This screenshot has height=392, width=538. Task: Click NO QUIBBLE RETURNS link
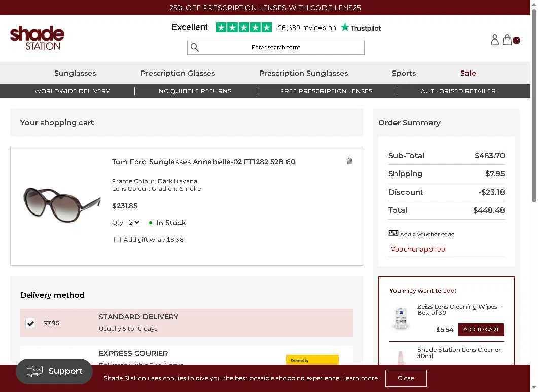pos(195,91)
